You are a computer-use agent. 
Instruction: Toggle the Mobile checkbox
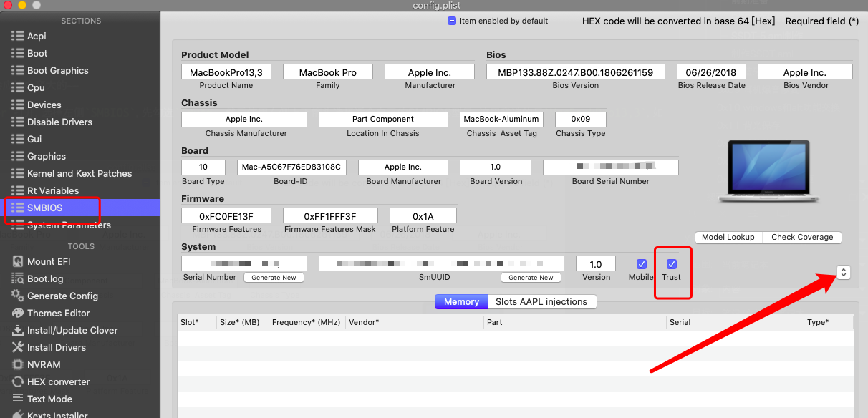[641, 264]
